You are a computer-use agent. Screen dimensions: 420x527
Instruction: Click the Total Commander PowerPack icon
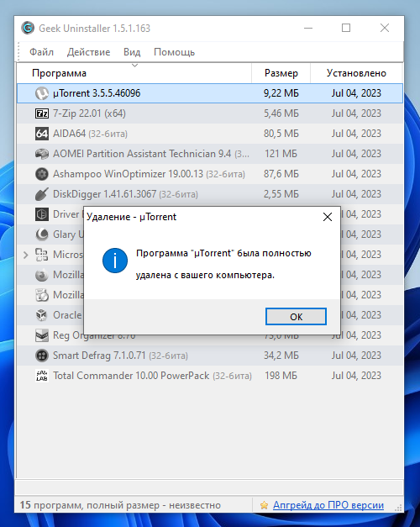(42, 376)
